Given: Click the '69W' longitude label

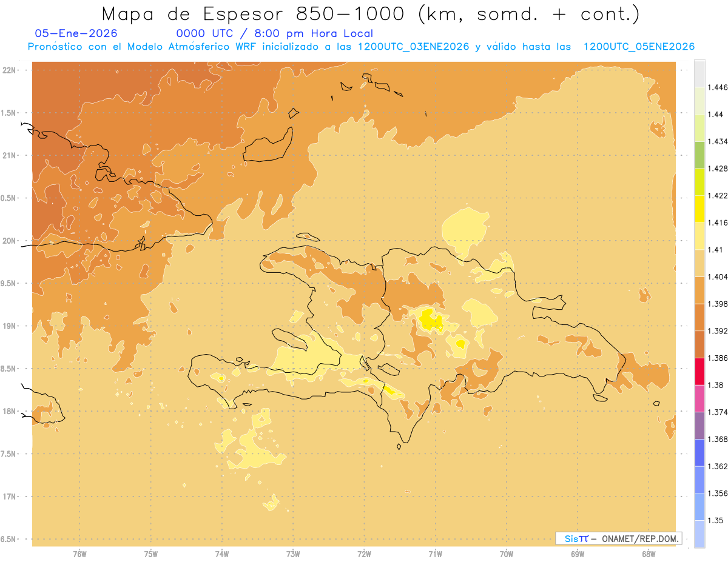Looking at the screenshot, I should (x=578, y=554).
